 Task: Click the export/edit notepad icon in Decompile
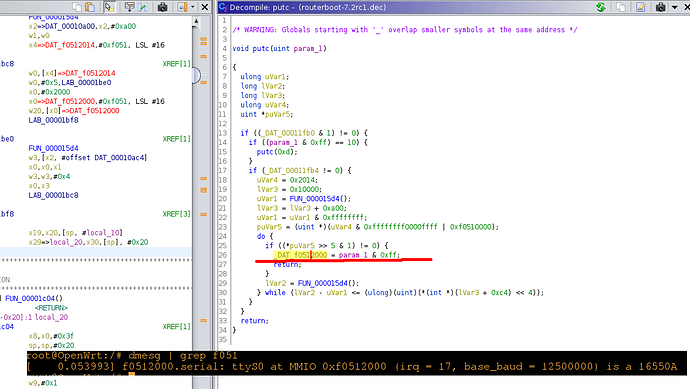pyautogui.click(x=641, y=7)
